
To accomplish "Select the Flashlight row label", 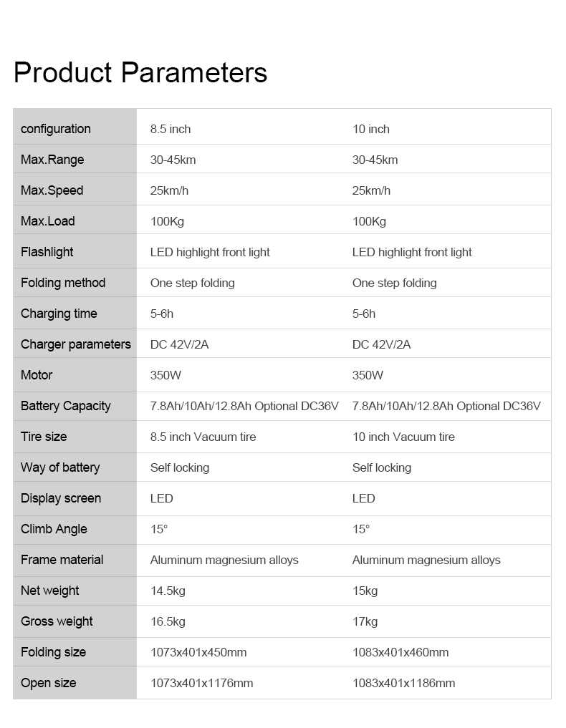I will tap(47, 252).
